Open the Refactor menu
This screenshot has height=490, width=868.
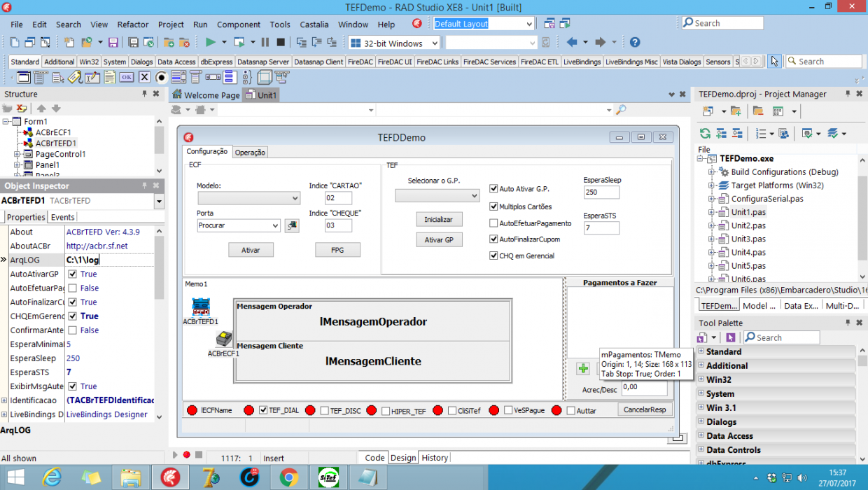pos(133,24)
